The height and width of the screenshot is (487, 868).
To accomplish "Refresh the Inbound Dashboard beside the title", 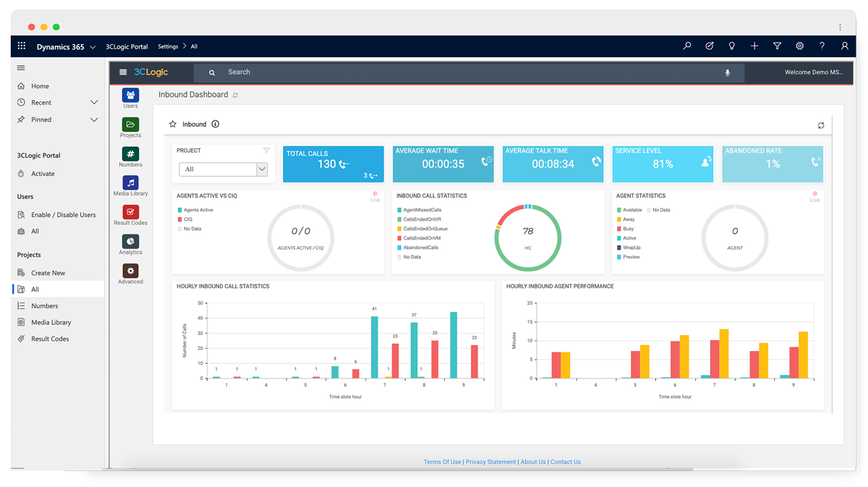I will pyautogui.click(x=235, y=95).
